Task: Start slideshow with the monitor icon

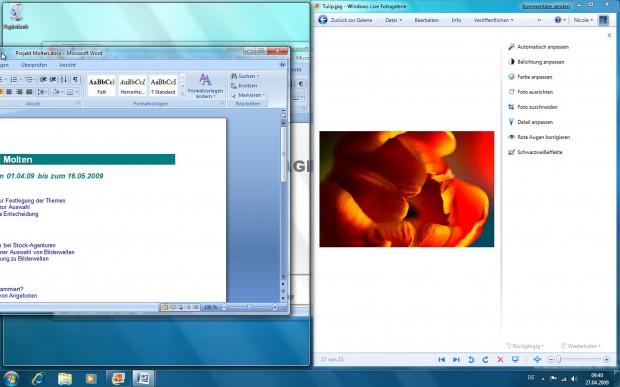Action: [x=515, y=359]
